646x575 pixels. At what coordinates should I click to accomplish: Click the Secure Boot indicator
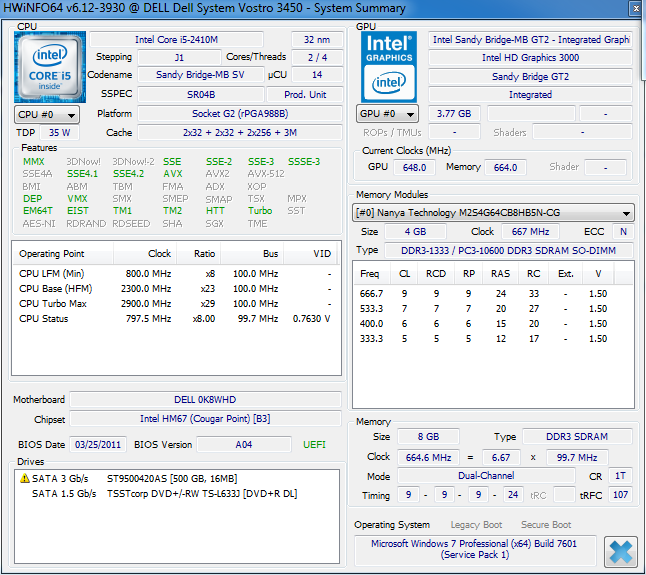546,525
